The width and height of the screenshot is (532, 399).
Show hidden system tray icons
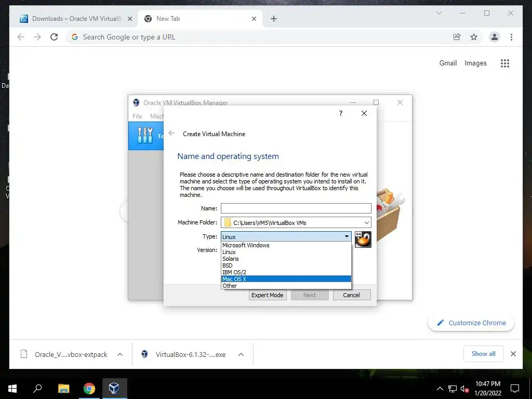[x=440, y=389]
